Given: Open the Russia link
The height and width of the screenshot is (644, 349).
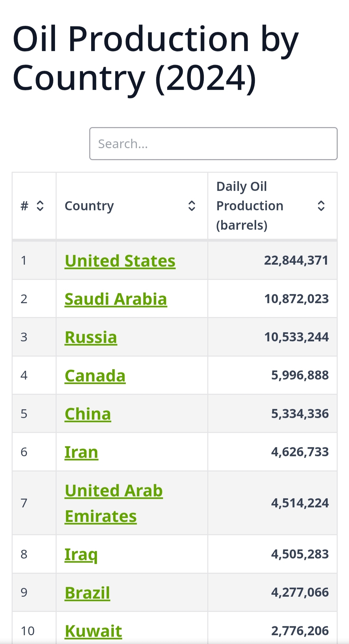Looking at the screenshot, I should 91,337.
